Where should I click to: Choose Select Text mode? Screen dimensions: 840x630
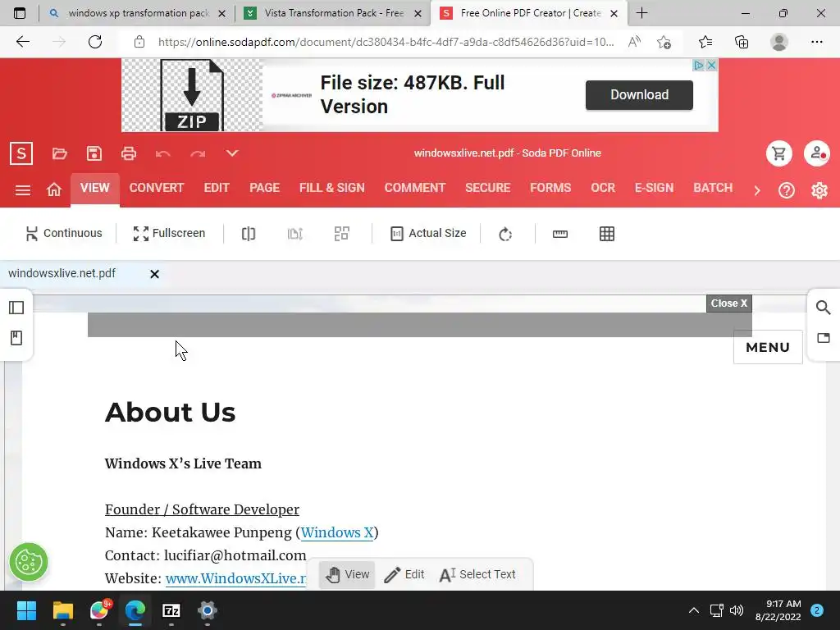coord(477,574)
